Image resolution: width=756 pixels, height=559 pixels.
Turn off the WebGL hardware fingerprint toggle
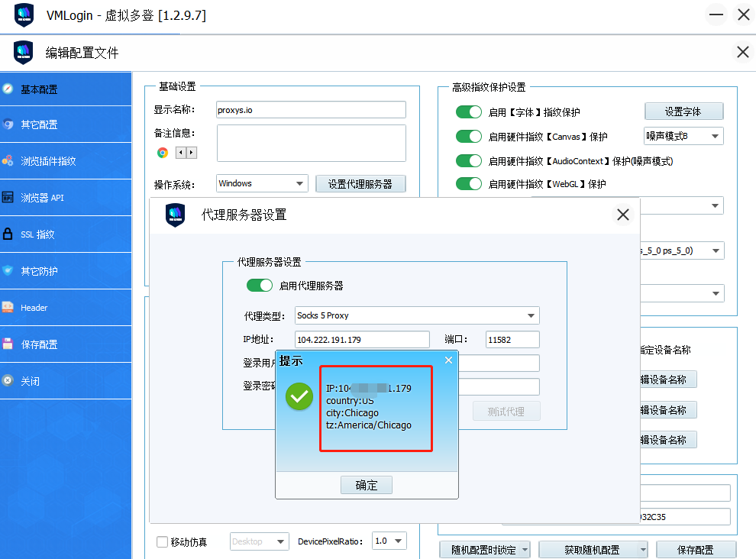coord(468,184)
